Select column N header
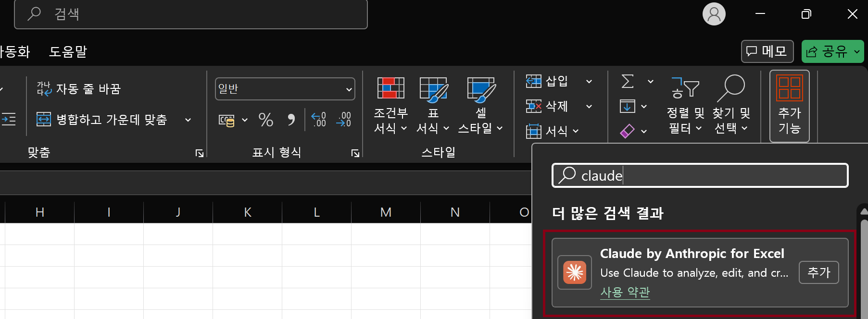This screenshot has height=319, width=868. coord(455,212)
